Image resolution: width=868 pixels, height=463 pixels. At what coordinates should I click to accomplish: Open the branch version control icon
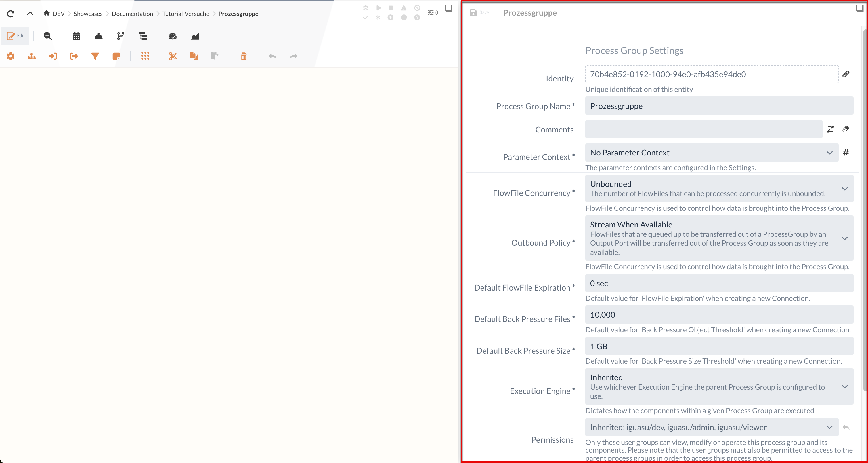point(121,36)
